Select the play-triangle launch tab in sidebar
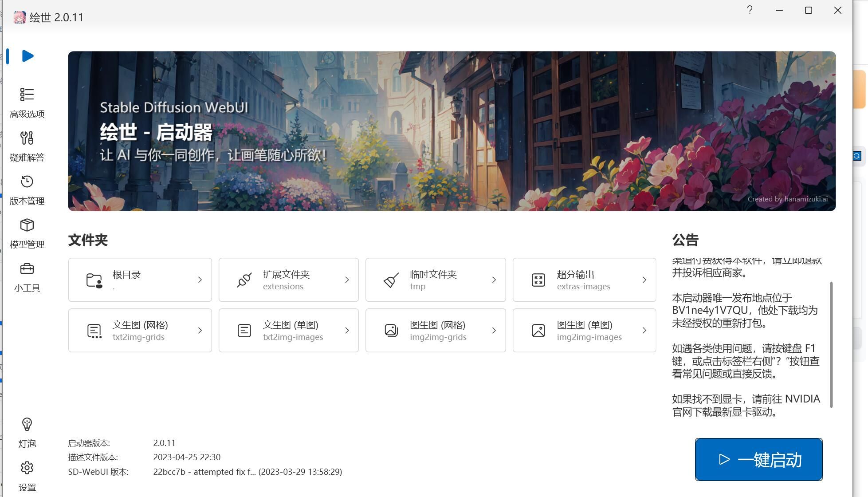 click(27, 56)
